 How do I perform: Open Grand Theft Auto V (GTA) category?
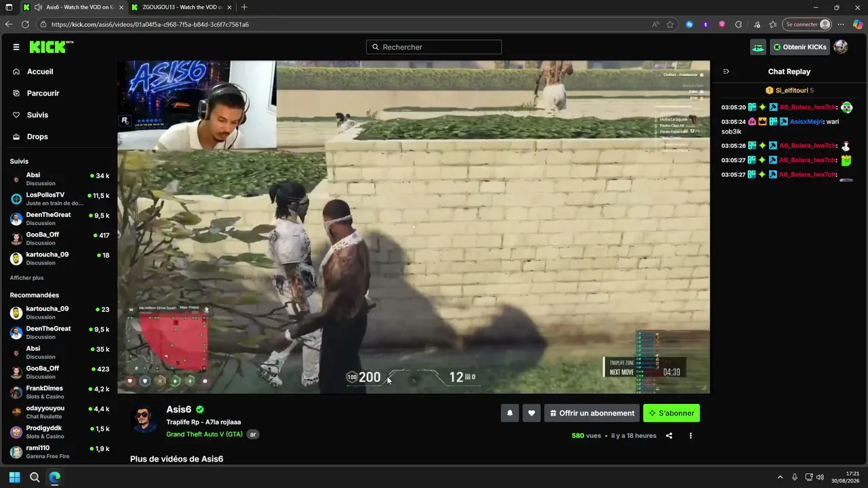point(204,434)
